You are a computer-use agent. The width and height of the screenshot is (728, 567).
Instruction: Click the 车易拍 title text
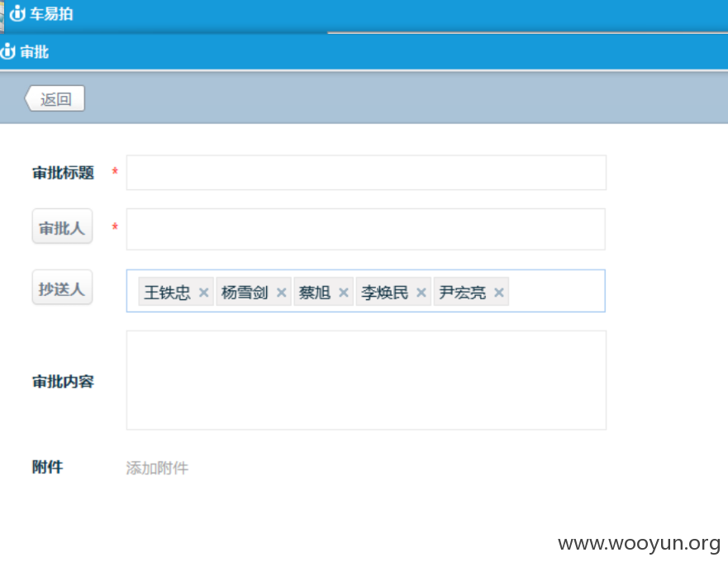(51, 13)
